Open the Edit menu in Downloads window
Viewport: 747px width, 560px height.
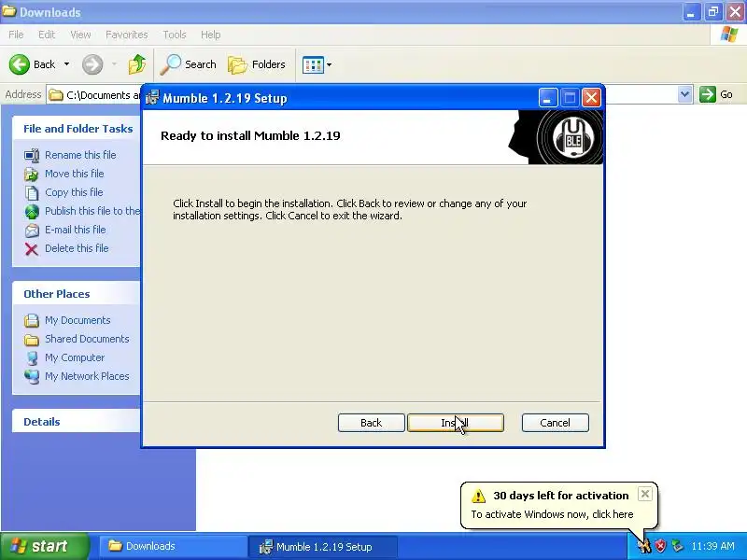coord(47,35)
